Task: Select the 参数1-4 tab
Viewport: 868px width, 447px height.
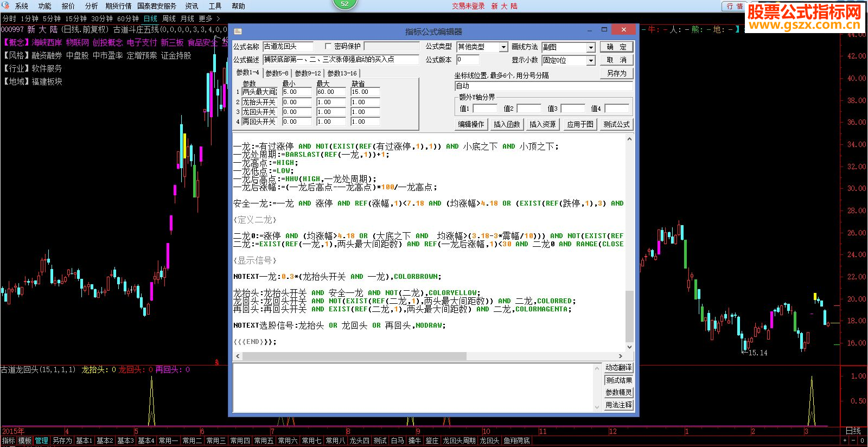Action: [247, 73]
